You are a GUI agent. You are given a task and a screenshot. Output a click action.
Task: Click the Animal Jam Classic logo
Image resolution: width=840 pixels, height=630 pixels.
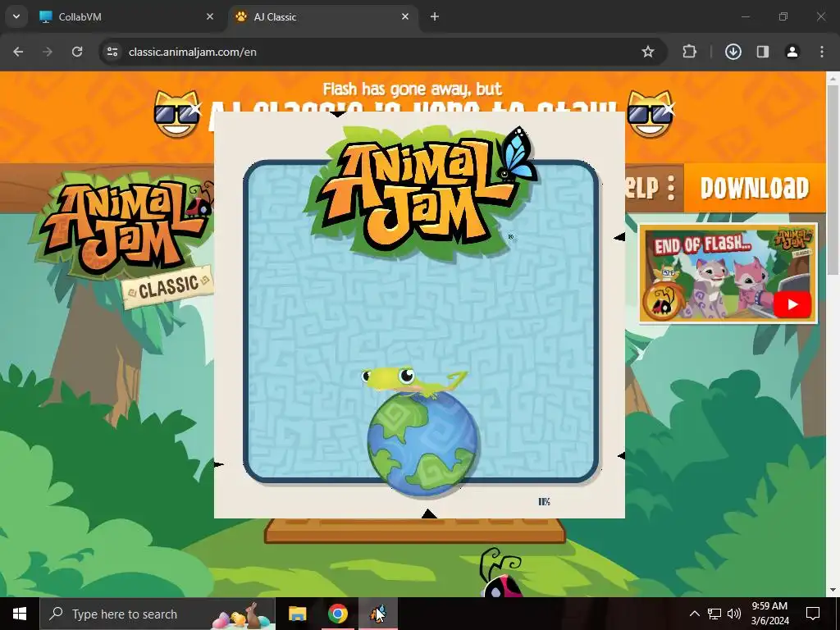point(123,239)
